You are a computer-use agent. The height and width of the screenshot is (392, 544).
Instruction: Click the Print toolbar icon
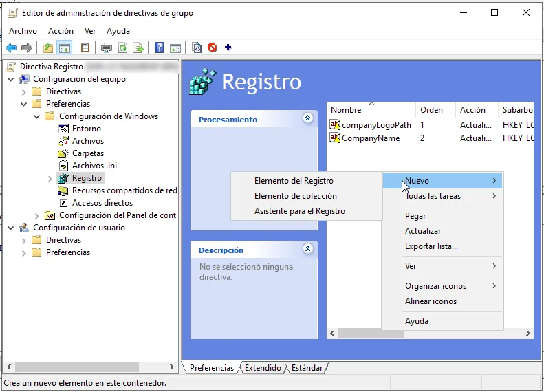(x=107, y=47)
